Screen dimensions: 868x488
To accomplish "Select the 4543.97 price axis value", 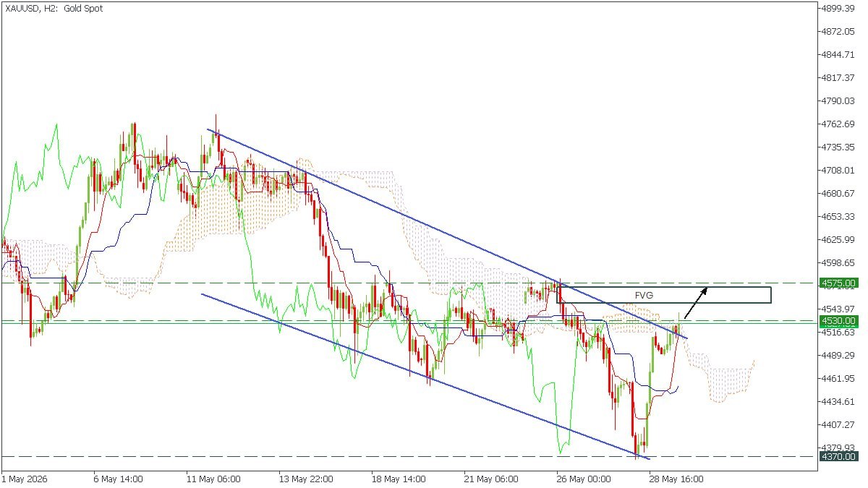I will click(x=839, y=309).
